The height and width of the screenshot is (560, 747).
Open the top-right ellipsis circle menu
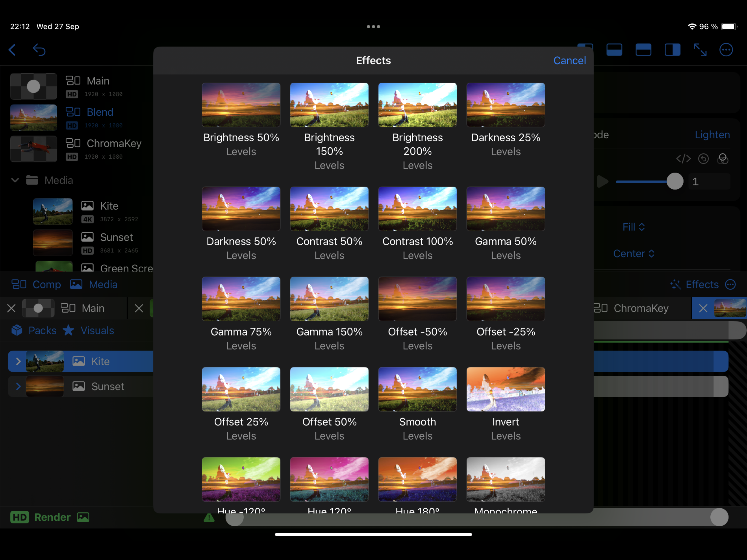point(726,50)
